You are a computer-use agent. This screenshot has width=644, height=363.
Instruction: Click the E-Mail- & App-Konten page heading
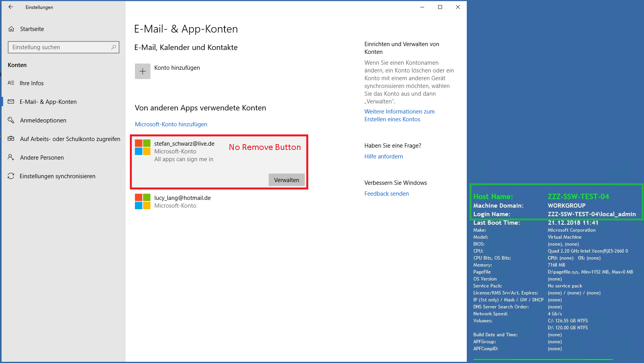[186, 29]
